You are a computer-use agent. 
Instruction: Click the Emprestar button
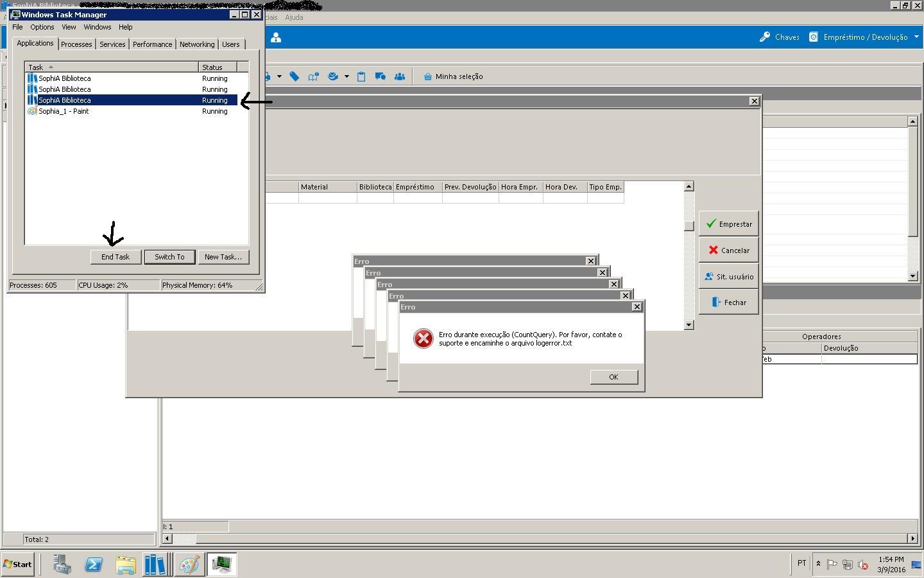coord(729,224)
